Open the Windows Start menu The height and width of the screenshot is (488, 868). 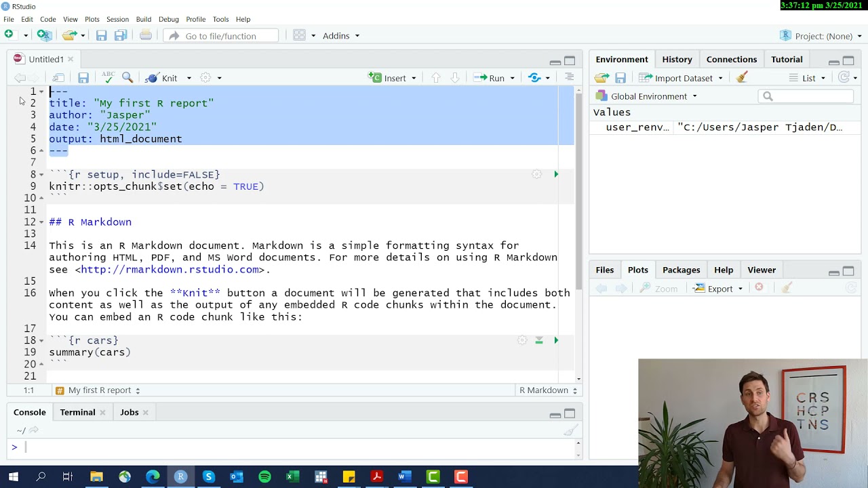coord(13,476)
